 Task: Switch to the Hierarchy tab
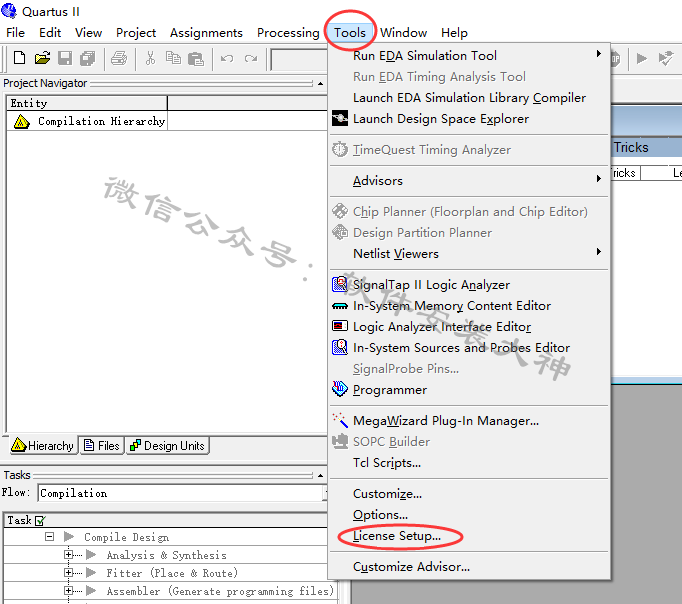pos(43,445)
